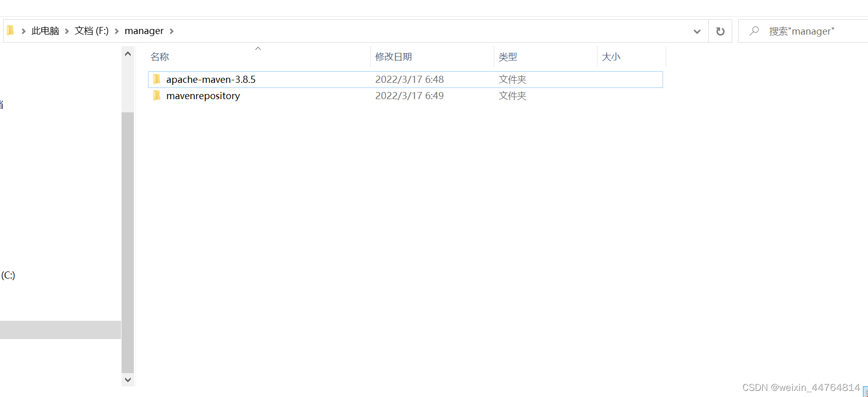Click date 2022/3/17 6:49

coord(409,96)
